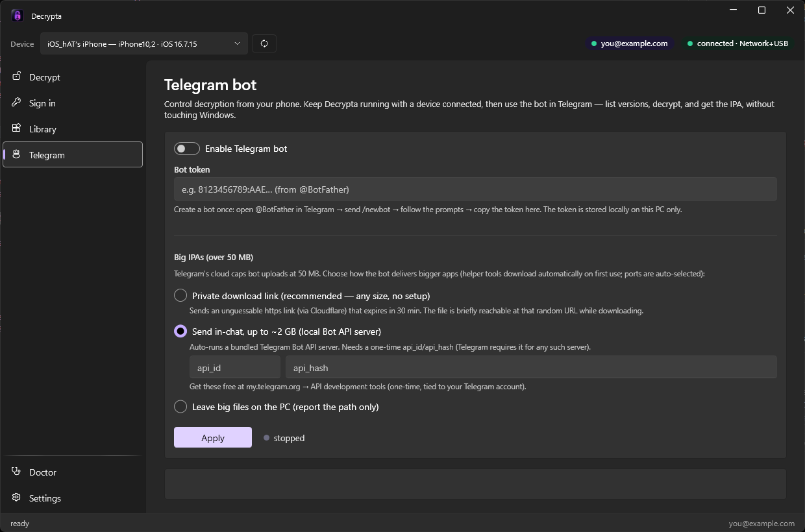Maximize the Decrypta window
Viewport: 805px width, 532px height.
(x=762, y=10)
